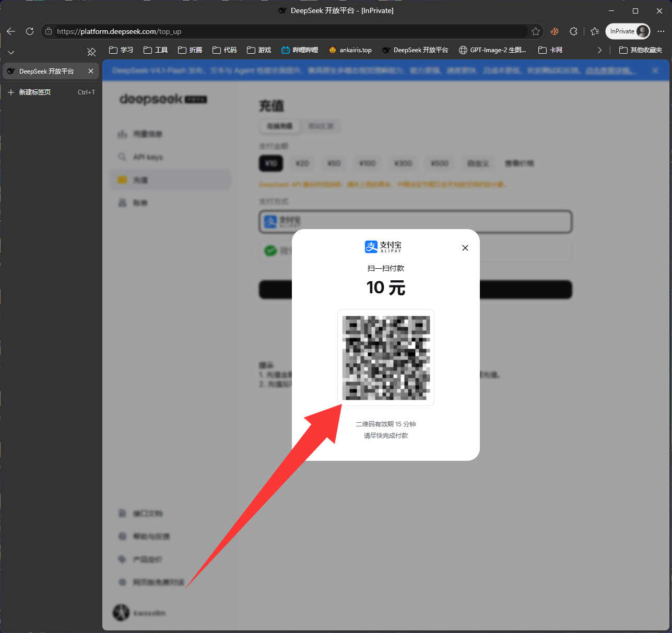Open DeepSeek 开放平台 bookmark in favorites bar
This screenshot has width=672, height=633.
click(415, 50)
